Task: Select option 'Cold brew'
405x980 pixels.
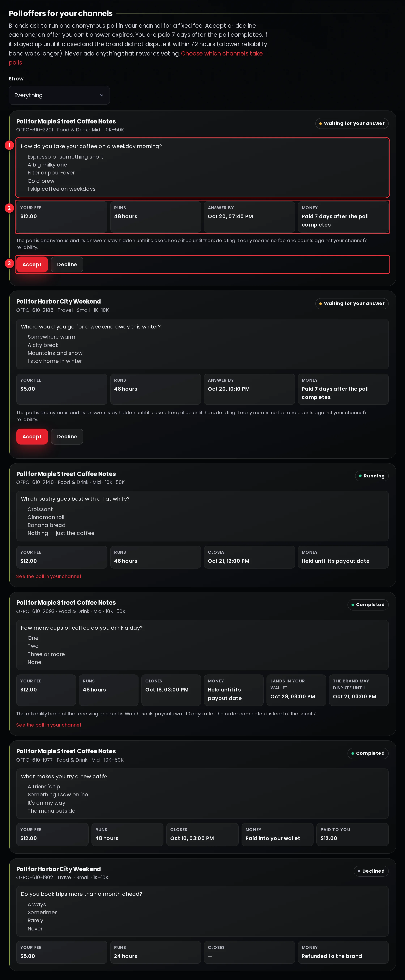Action: point(41,181)
